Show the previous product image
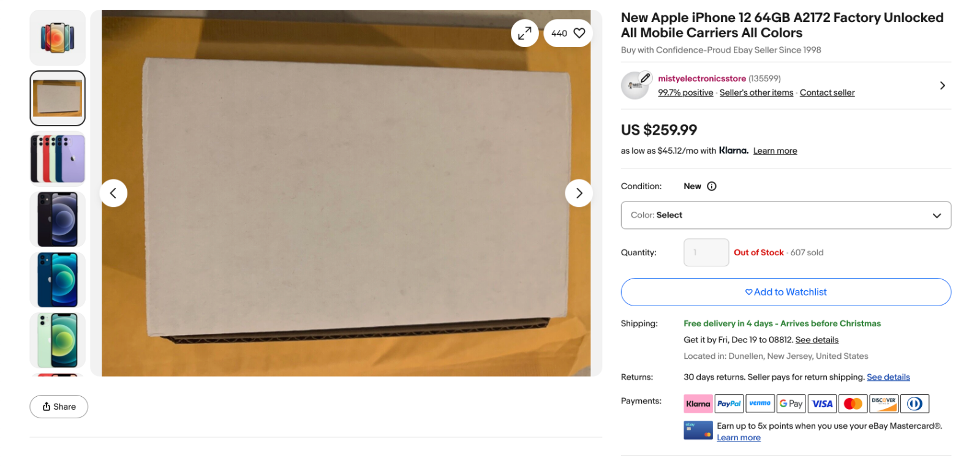Screen dimensions: 980x466 coord(113,193)
